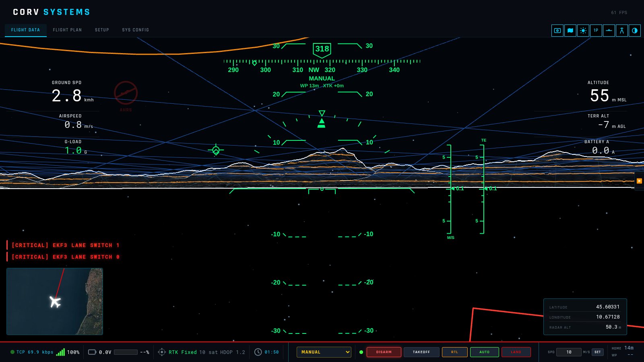644x362 pixels.
Task: Click the ground speed 2.8 readout
Action: [72, 96]
